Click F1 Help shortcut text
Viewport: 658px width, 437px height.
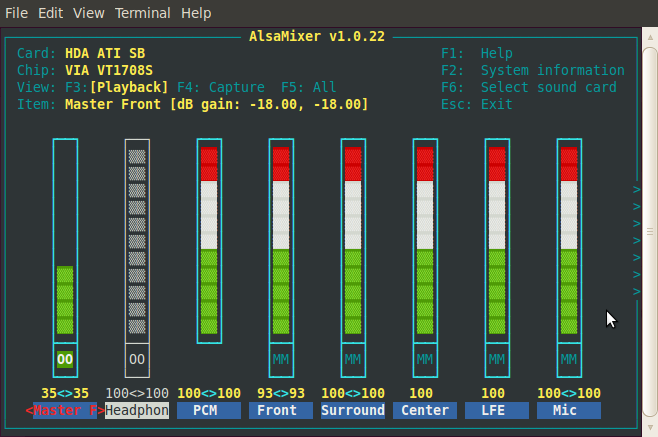pos(477,53)
